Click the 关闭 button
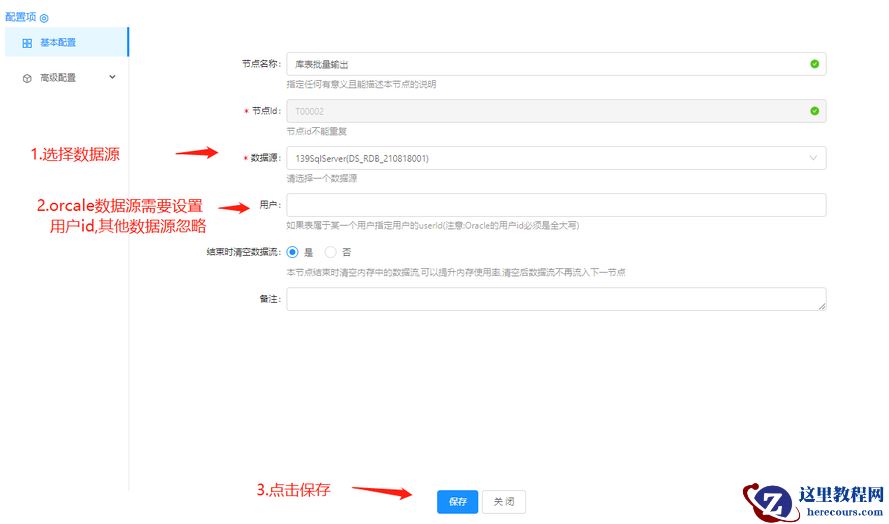889x524 pixels. (503, 502)
